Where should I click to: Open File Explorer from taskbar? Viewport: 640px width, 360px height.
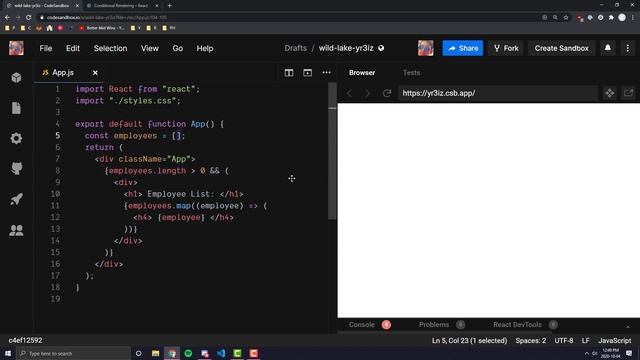[155, 353]
